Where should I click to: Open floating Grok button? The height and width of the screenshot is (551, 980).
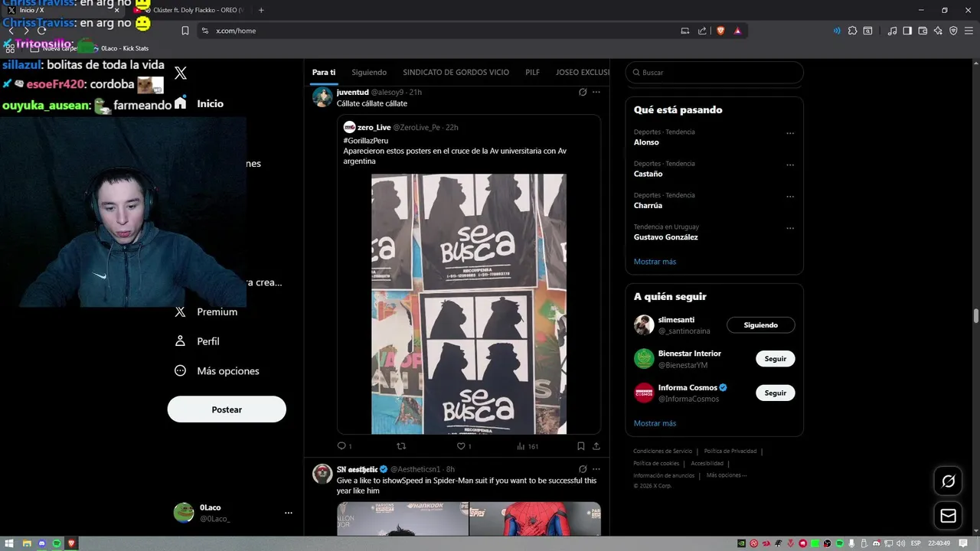click(948, 481)
